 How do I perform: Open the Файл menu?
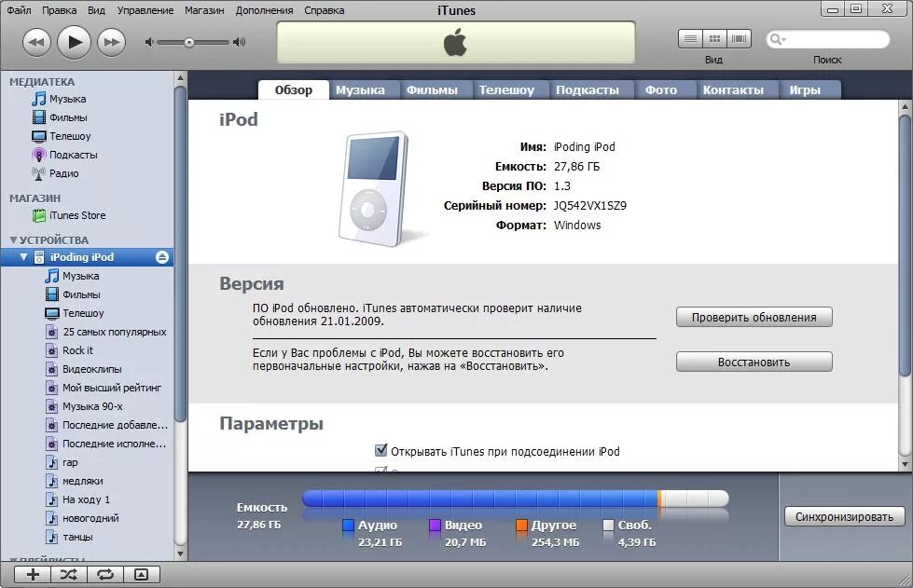[20, 10]
